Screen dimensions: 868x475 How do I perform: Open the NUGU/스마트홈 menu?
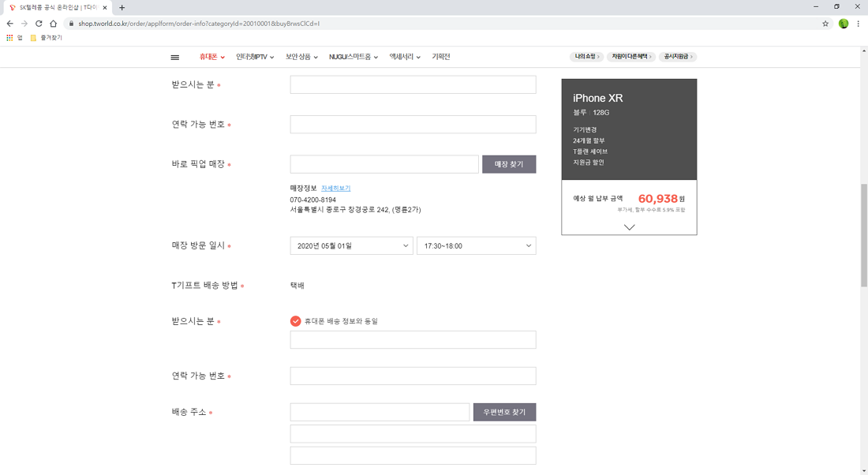coord(354,57)
